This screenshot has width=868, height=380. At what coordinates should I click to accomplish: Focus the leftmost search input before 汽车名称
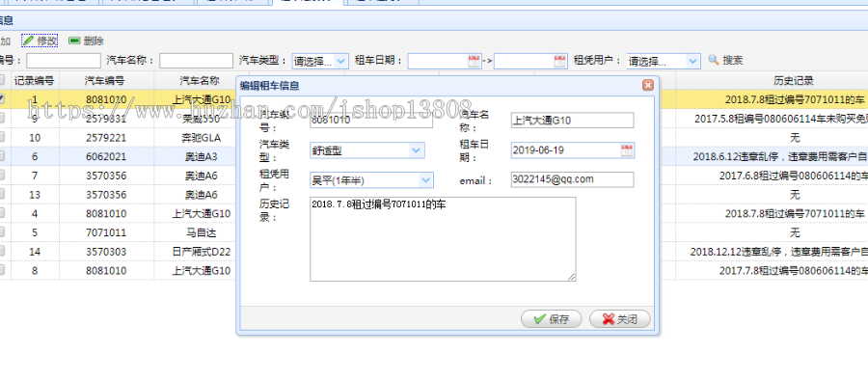tap(64, 61)
